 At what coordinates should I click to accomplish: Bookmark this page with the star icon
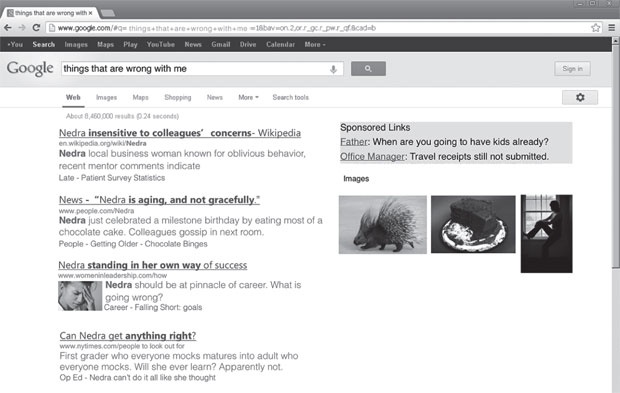(595, 28)
